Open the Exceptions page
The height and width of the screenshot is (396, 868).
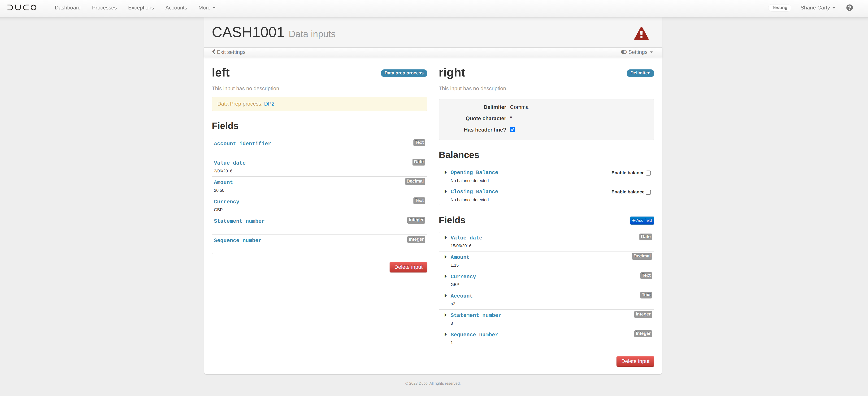(141, 8)
